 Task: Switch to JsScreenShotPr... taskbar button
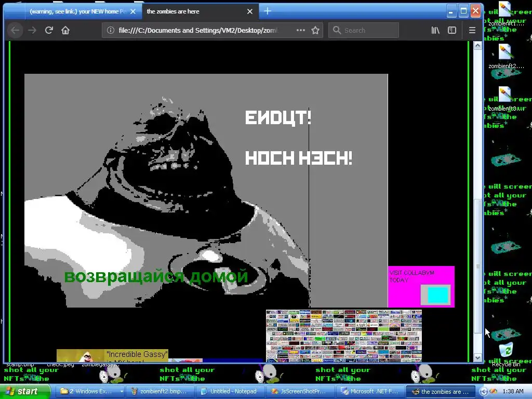(x=300, y=391)
